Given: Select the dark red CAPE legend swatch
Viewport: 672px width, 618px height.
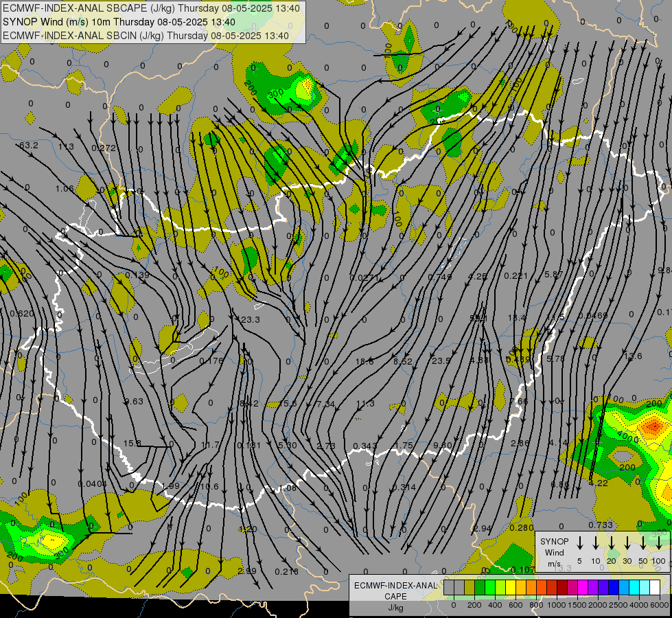Looking at the screenshot, I should [x=562, y=587].
